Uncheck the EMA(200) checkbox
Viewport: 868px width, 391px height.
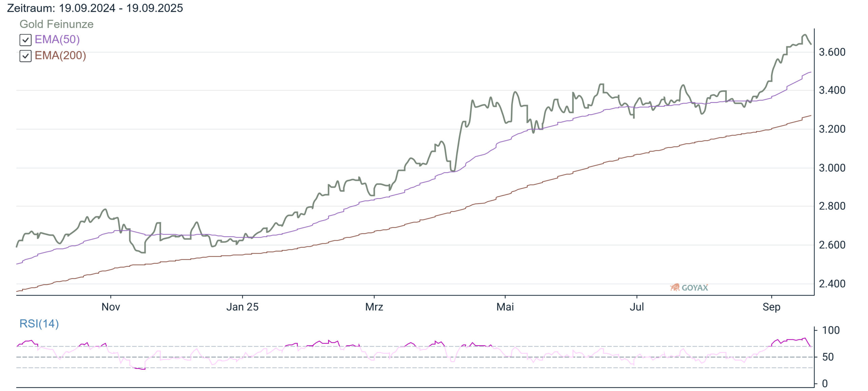coord(25,56)
